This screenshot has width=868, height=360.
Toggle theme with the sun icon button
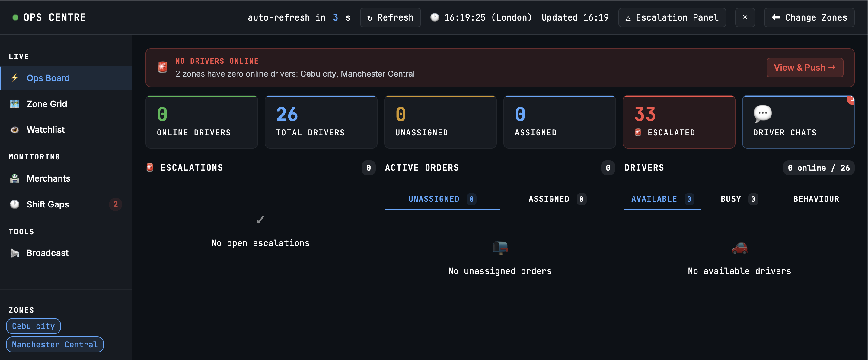pos(745,17)
